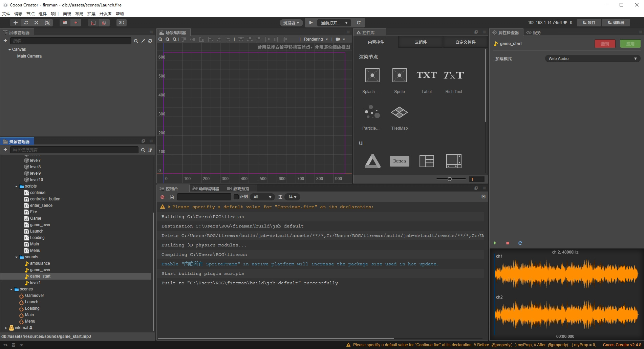
Task: Select the rect transform tool
Action: (47, 23)
